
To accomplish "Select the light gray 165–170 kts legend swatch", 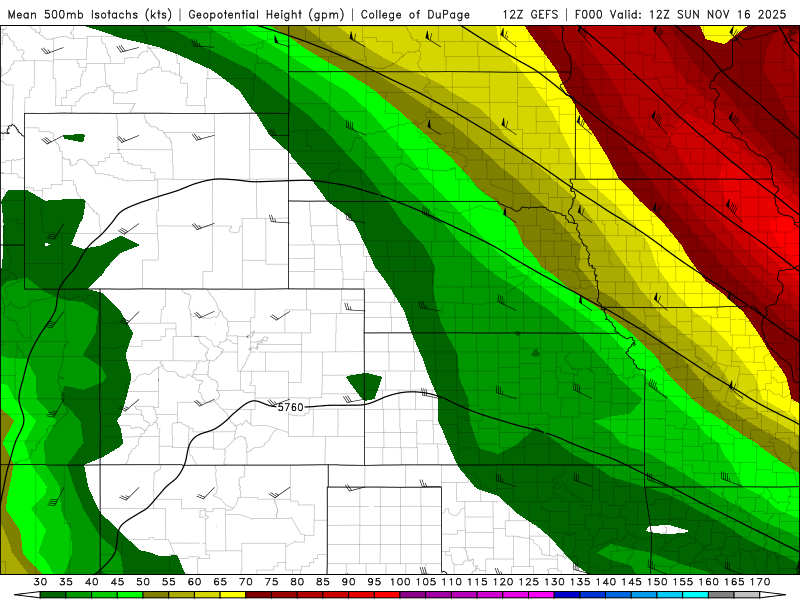I will point(746,595).
